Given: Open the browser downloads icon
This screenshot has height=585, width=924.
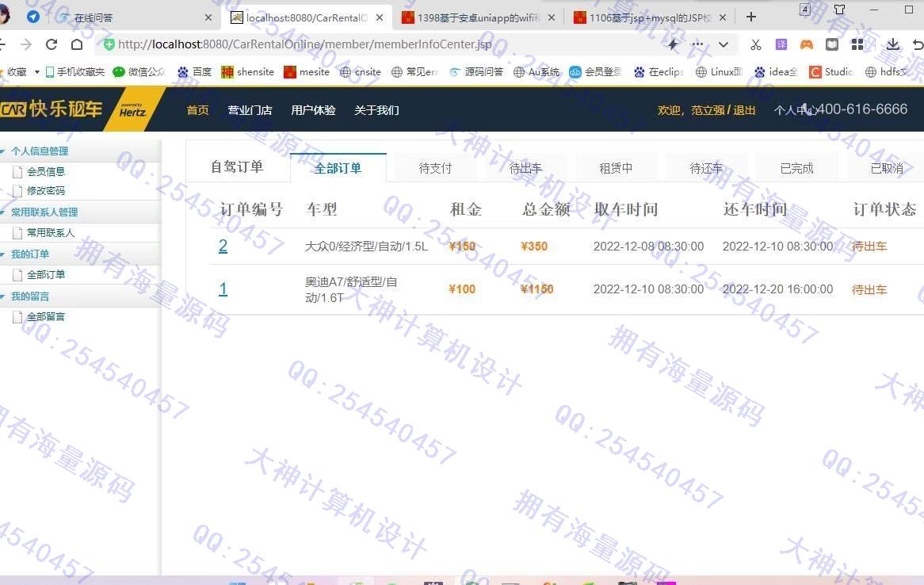Looking at the screenshot, I should [893, 44].
